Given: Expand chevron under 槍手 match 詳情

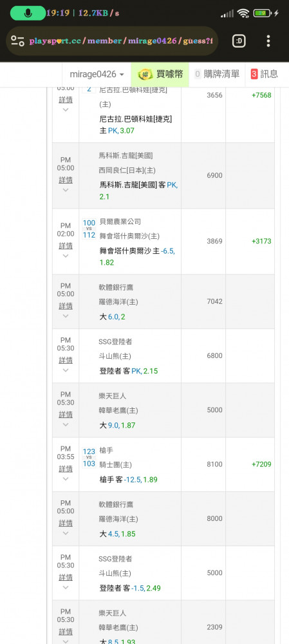Looking at the screenshot, I should coord(66,479).
